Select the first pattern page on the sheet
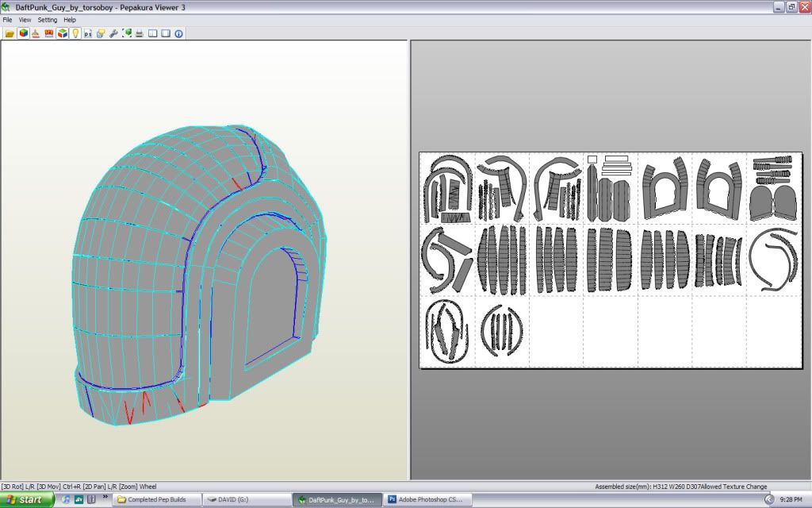This screenshot has height=508, width=812. tap(448, 188)
